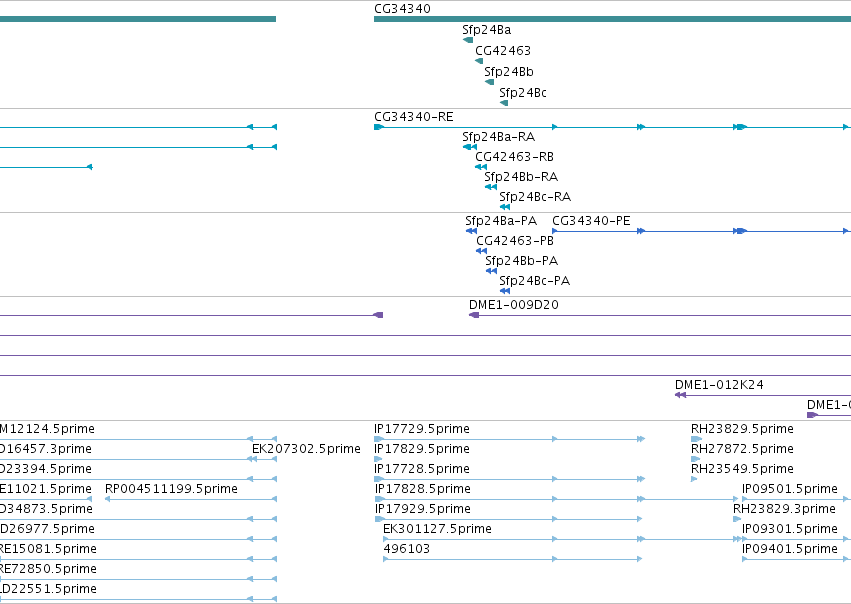Click the RH23829.5prime EST label
The width and height of the screenshot is (851, 604).
pos(742,429)
